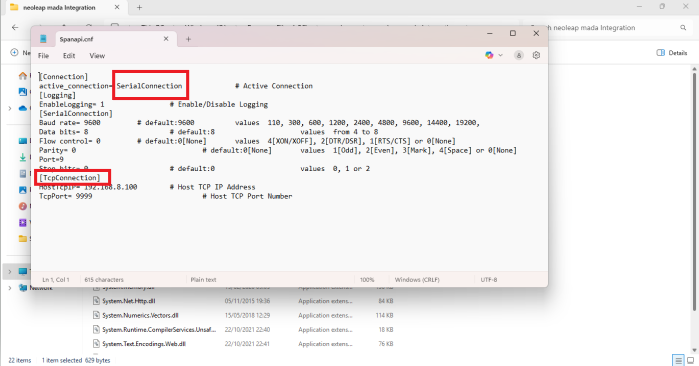Switch Explorer to details list view
The image size is (699, 366).
pyautogui.click(x=678, y=360)
